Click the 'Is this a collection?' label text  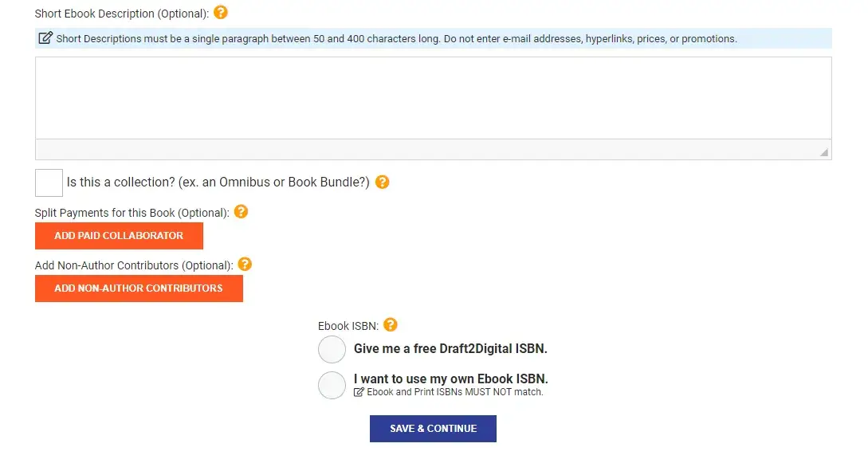pos(218,182)
